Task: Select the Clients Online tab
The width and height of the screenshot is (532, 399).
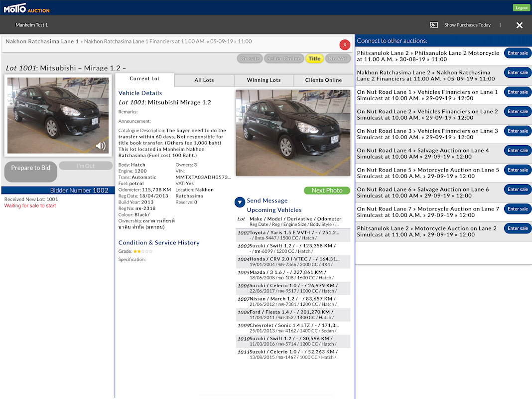Action: tap(323, 80)
